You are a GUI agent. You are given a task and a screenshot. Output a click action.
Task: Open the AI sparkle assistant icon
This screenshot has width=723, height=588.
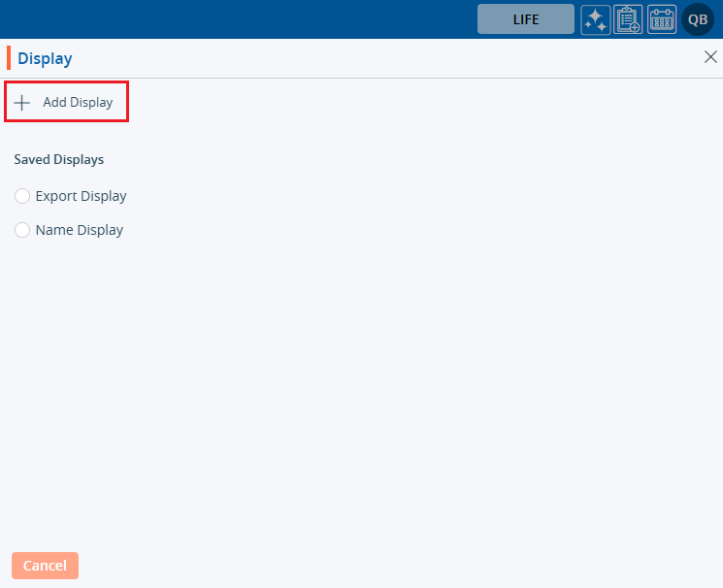(x=595, y=19)
